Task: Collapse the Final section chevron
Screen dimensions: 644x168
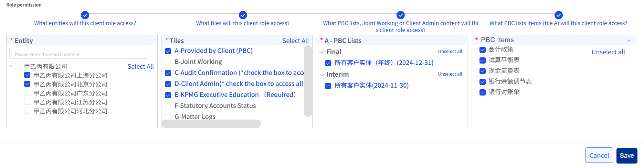Action: [x=322, y=52]
